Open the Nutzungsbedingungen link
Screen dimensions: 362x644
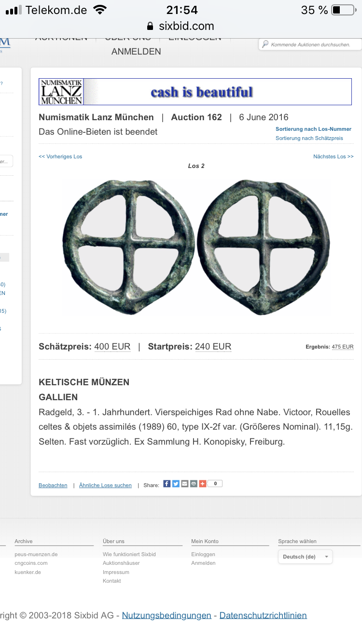167,615
